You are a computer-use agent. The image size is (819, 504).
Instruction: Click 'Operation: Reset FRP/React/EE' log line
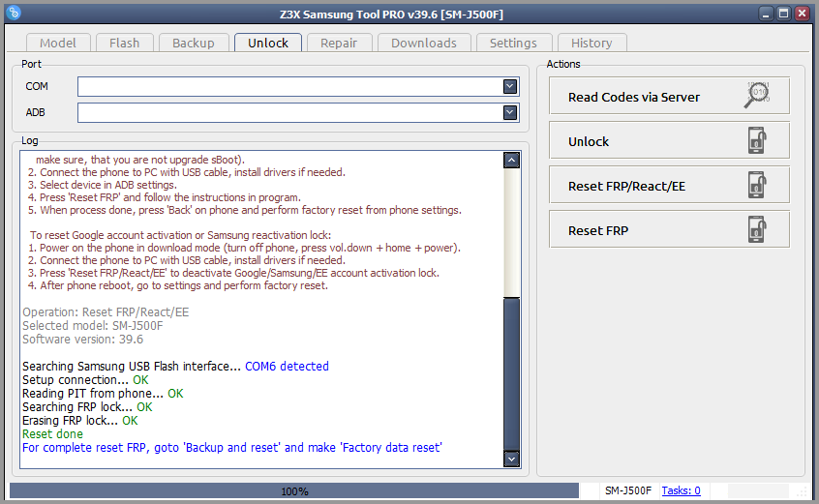pyautogui.click(x=106, y=312)
